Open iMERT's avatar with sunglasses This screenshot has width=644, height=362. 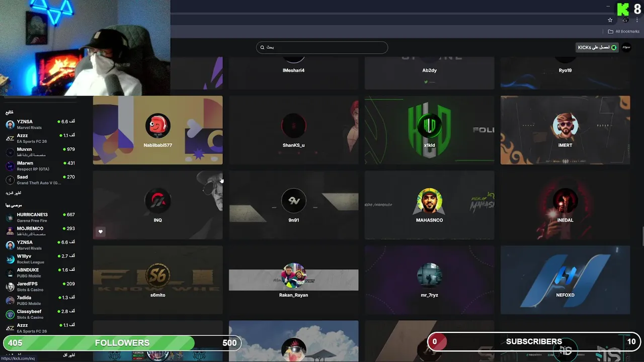[565, 126]
